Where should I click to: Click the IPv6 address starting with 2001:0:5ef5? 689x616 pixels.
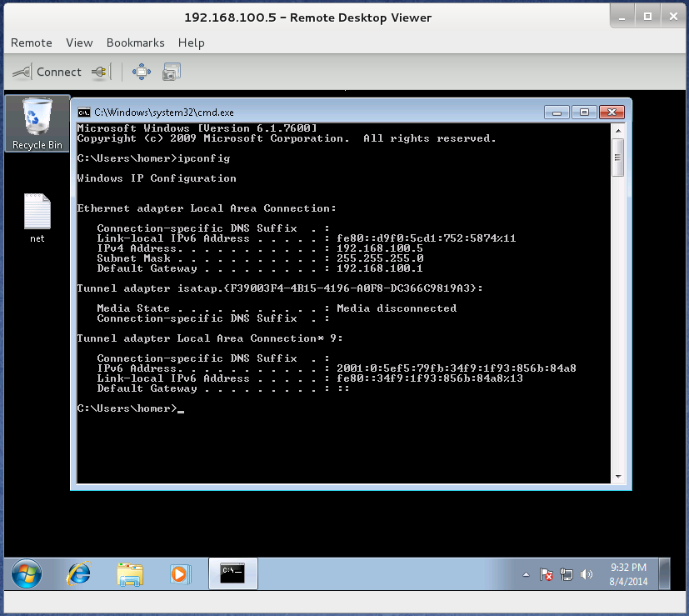pyautogui.click(x=456, y=368)
